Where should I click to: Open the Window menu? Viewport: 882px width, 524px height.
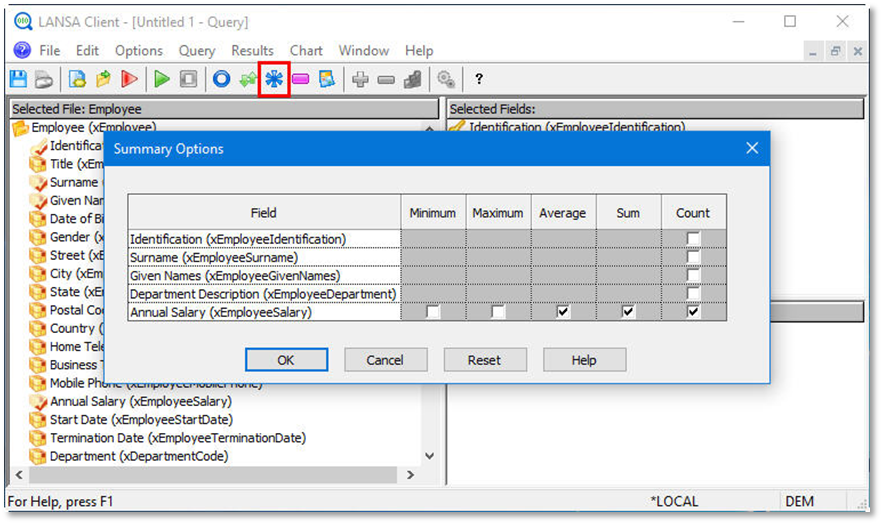[363, 51]
